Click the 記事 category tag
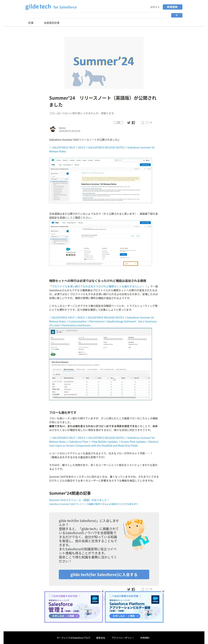 pyautogui.click(x=118, y=123)
